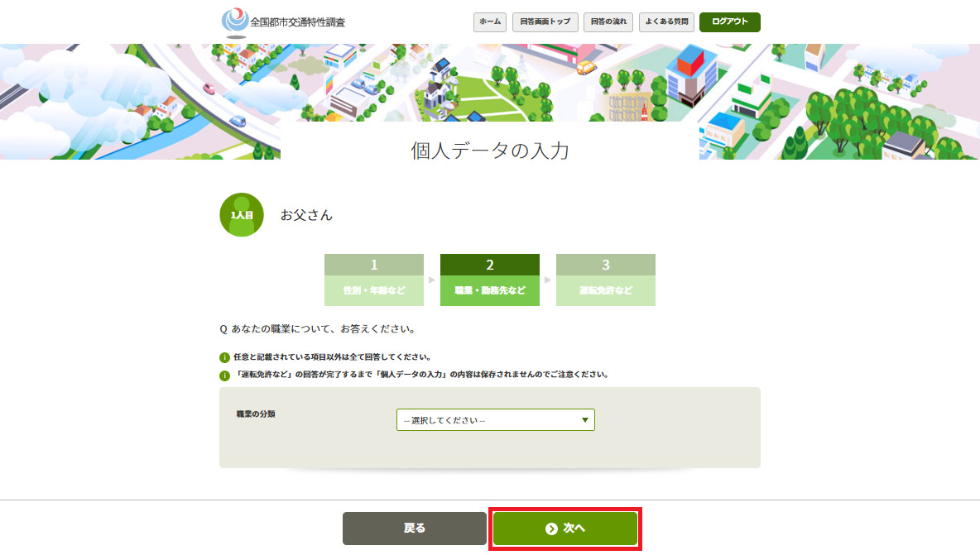
Task: Open the 職業の分類 dropdown
Action: (495, 420)
